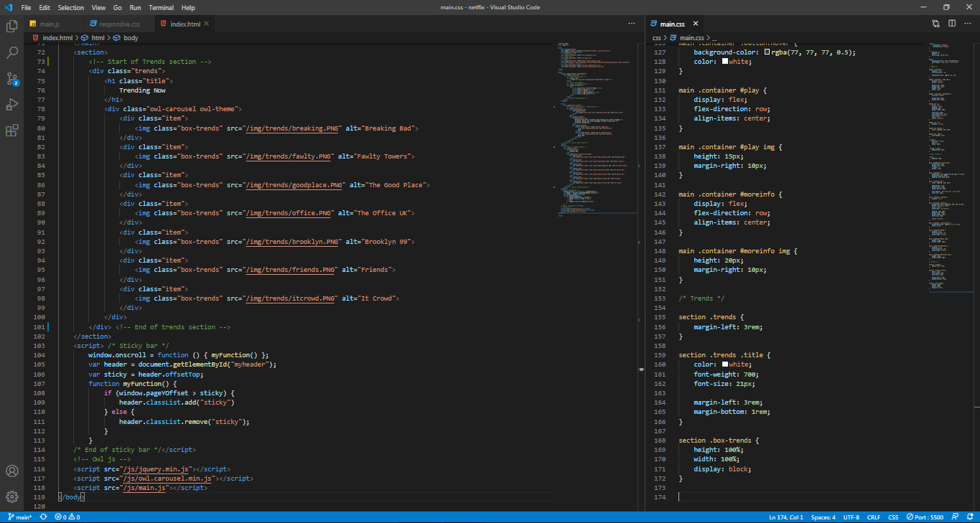Click Synchronize Changes icon in status bar
The height and width of the screenshot is (523, 980).
click(44, 517)
